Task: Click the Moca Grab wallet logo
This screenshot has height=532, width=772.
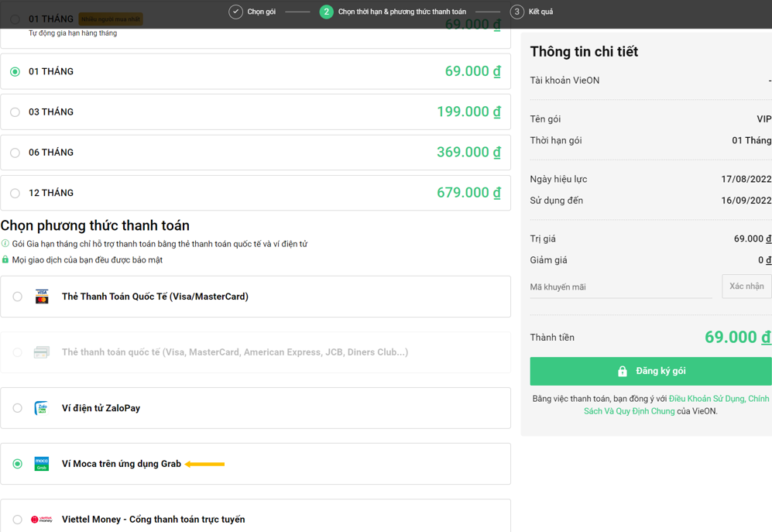Action: click(x=42, y=464)
